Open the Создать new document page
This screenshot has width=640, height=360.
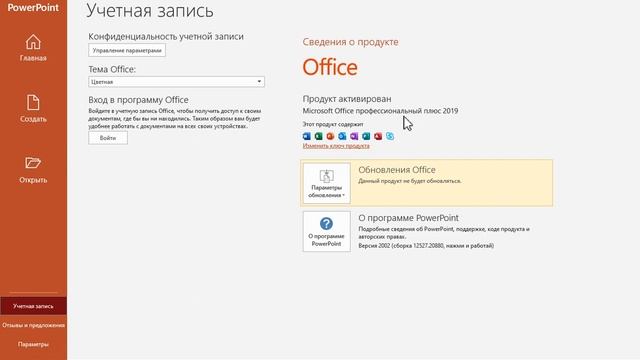(x=33, y=109)
